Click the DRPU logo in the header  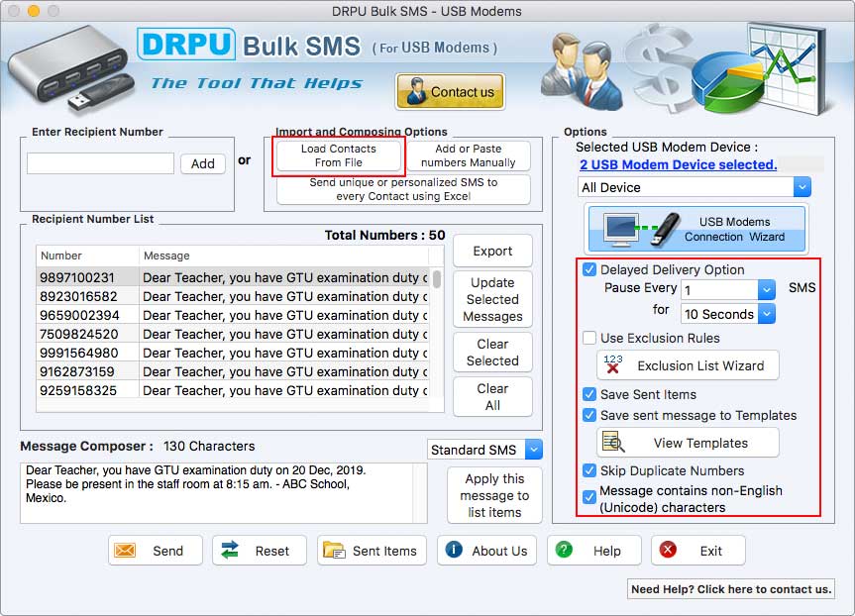click(x=186, y=45)
